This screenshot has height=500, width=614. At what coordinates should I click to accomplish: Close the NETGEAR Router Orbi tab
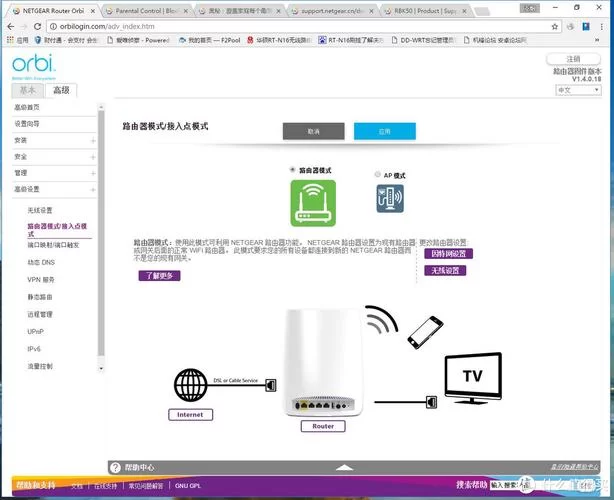pos(93,11)
